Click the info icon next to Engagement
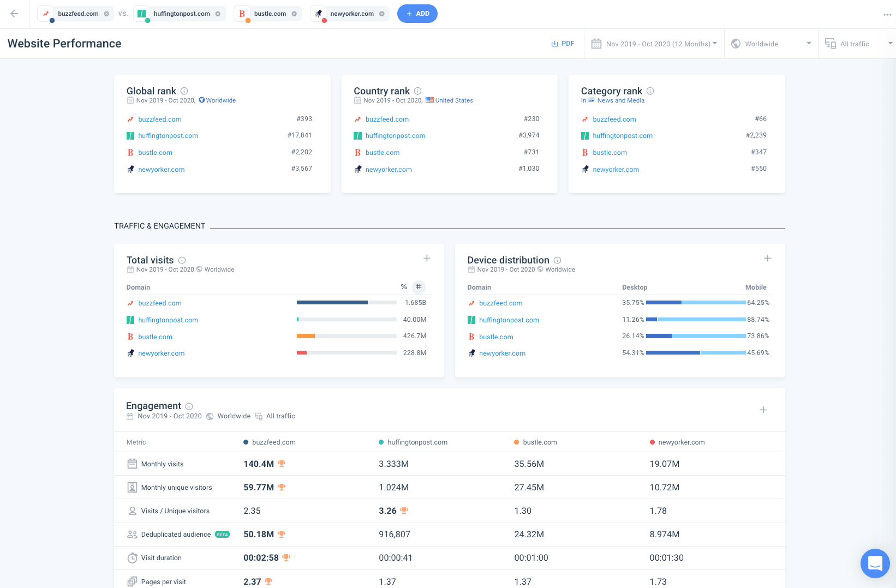The image size is (896, 588). pos(189,406)
